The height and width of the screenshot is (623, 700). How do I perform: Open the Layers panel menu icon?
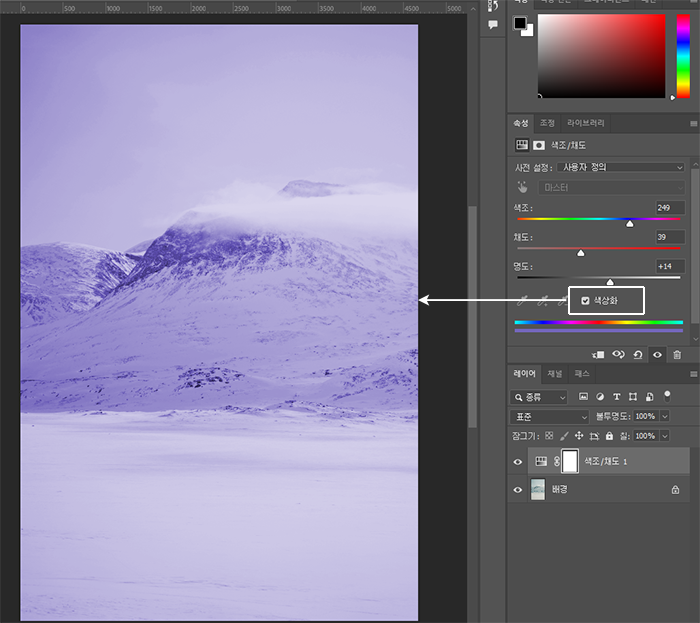pyautogui.click(x=693, y=374)
